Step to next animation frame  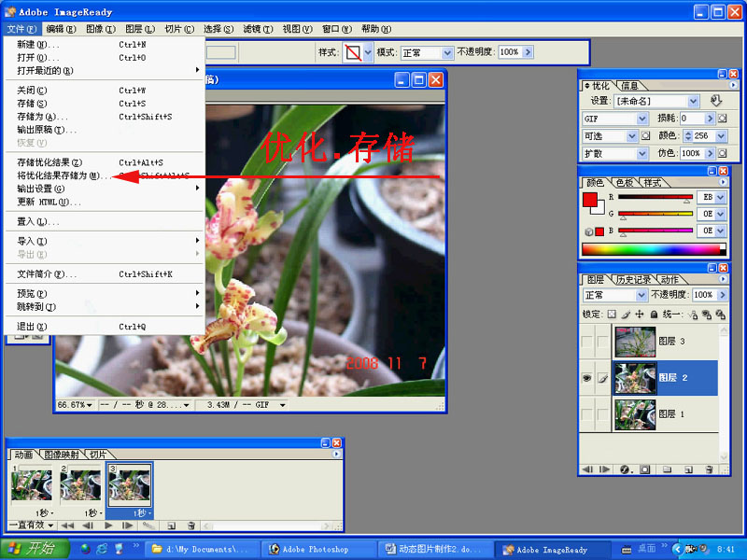pyautogui.click(x=127, y=525)
